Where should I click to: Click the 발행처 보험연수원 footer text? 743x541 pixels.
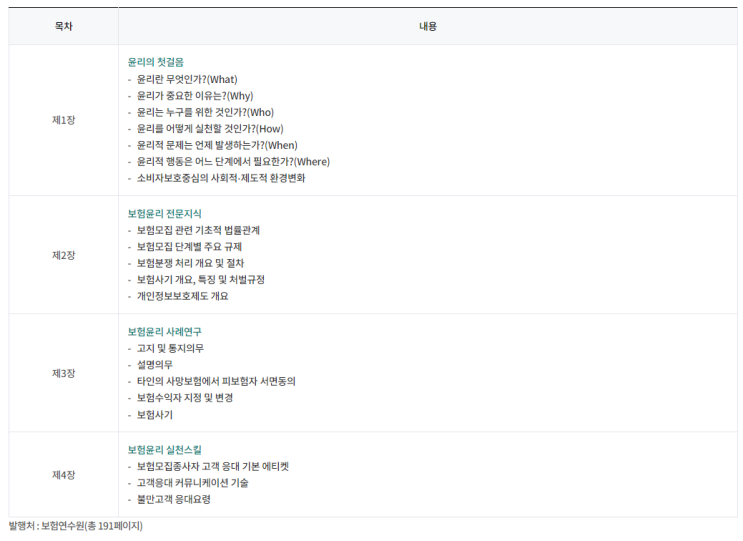click(76, 526)
